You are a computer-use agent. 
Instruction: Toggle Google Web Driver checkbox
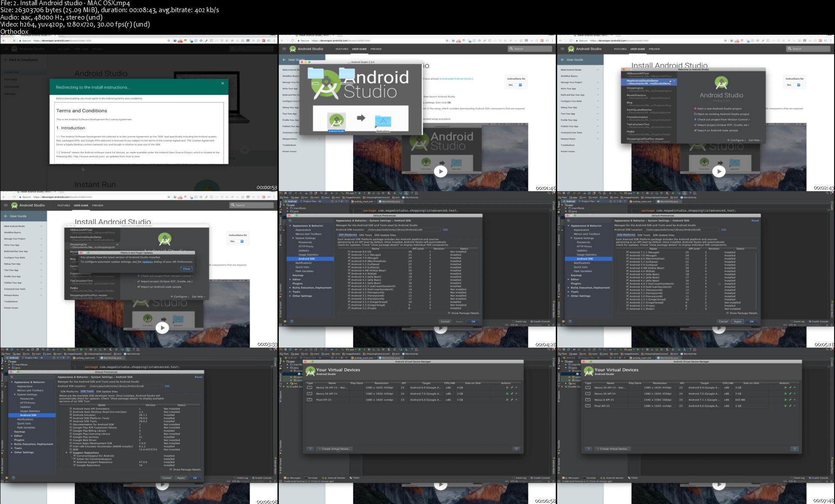[71, 440]
